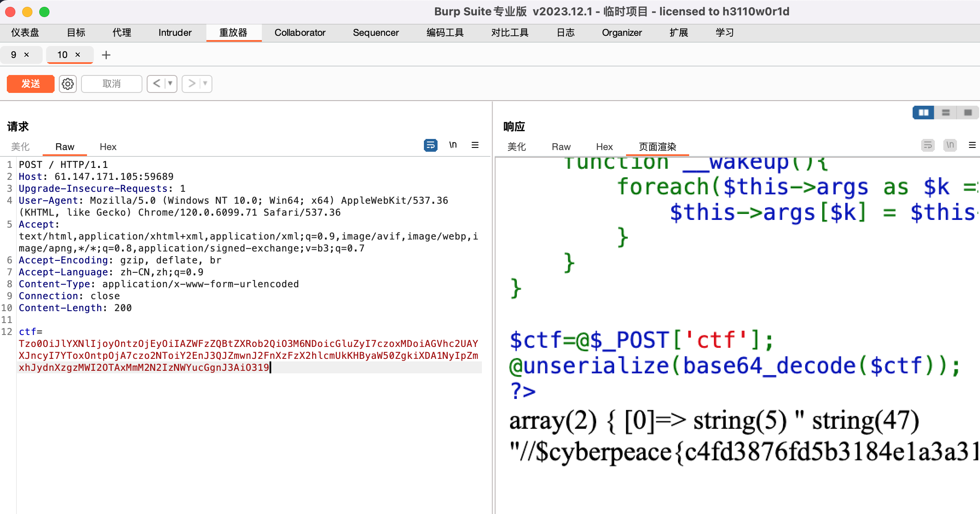
Task: Switch to Repeater tab 9
Action: pos(13,55)
